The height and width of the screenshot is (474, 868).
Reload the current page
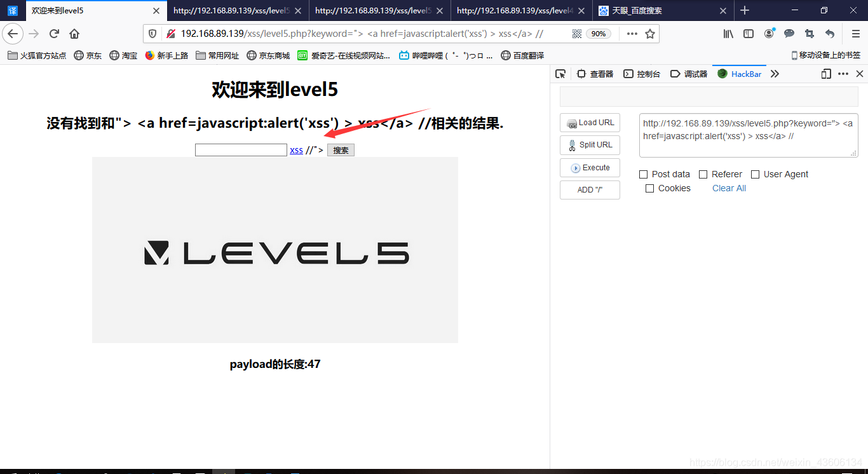[x=54, y=34]
